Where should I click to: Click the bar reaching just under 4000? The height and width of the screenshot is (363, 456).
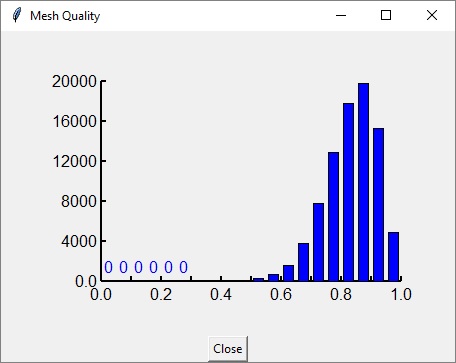303,262
